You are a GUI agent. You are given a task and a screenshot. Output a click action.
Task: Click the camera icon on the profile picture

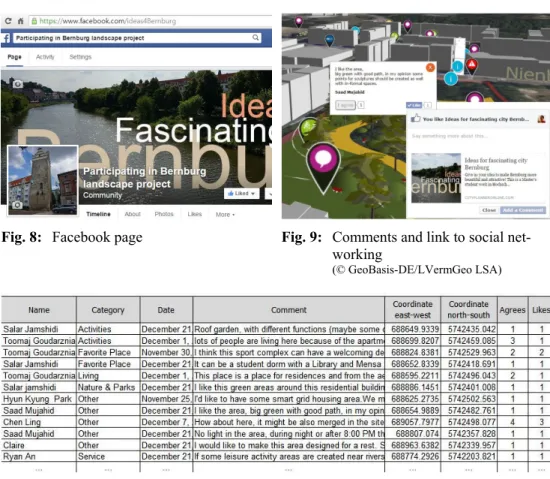tap(17, 205)
